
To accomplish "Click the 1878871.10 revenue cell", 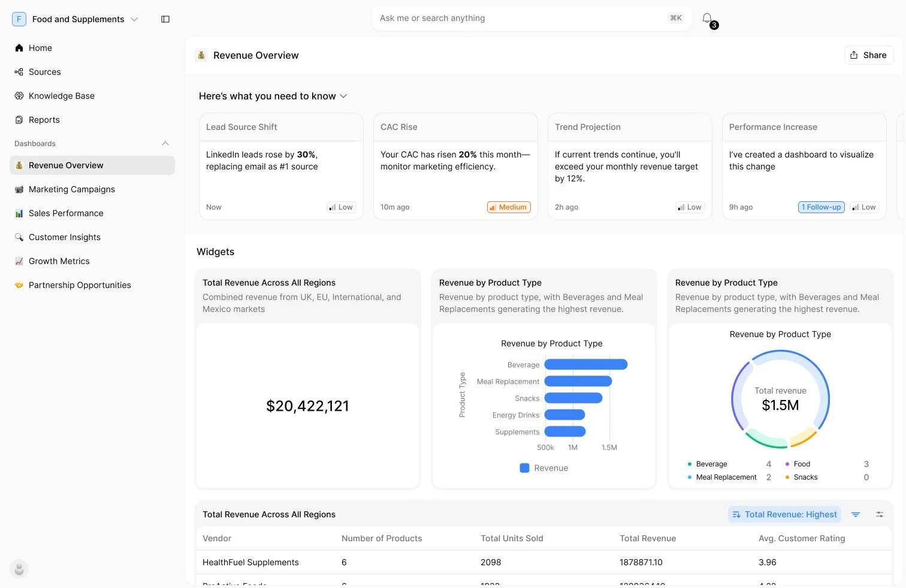I will coord(641,562).
